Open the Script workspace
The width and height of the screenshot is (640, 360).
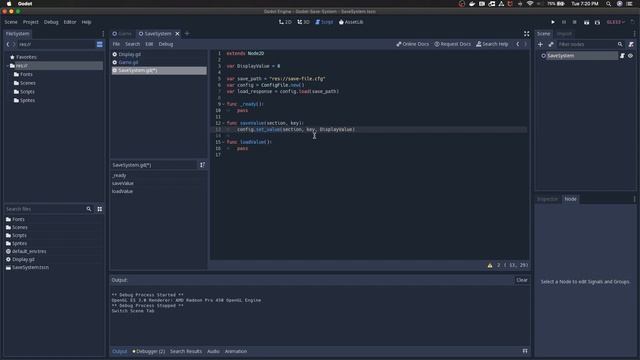pyautogui.click(x=324, y=22)
